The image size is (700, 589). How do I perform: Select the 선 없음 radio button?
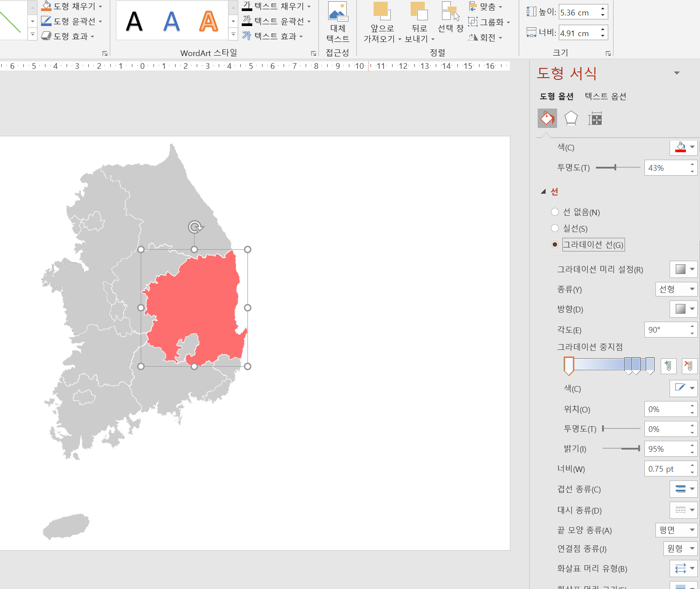pos(555,212)
